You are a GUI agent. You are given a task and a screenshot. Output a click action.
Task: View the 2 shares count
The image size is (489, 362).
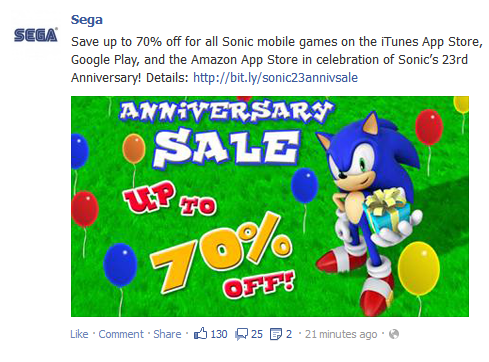coord(289,334)
